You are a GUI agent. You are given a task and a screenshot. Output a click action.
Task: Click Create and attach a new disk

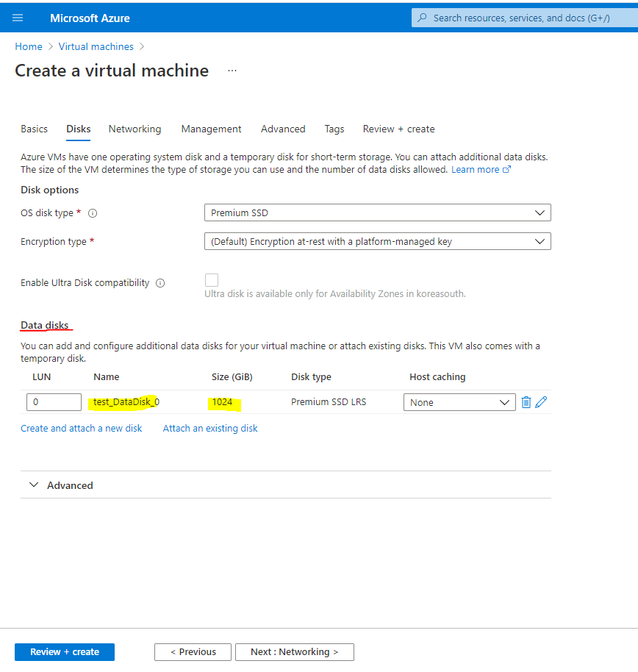pos(82,428)
